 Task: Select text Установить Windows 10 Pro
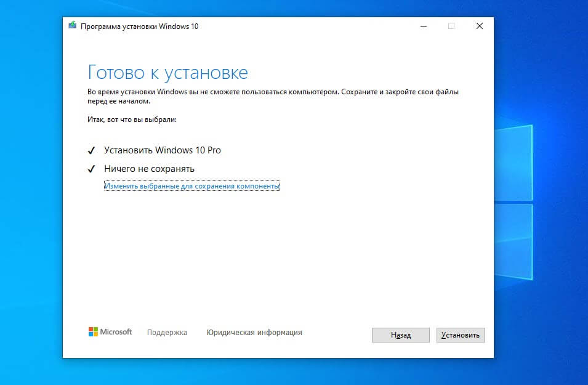click(x=163, y=150)
